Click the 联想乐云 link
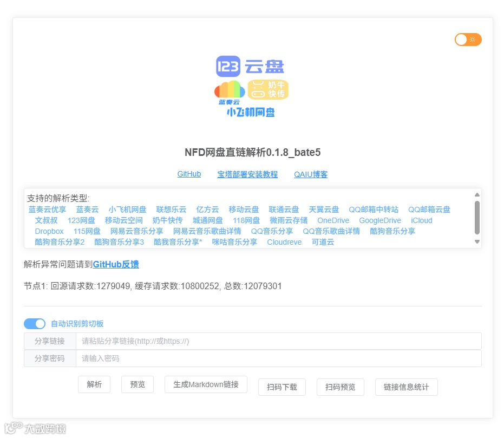The image size is (504, 438). pyautogui.click(x=171, y=210)
